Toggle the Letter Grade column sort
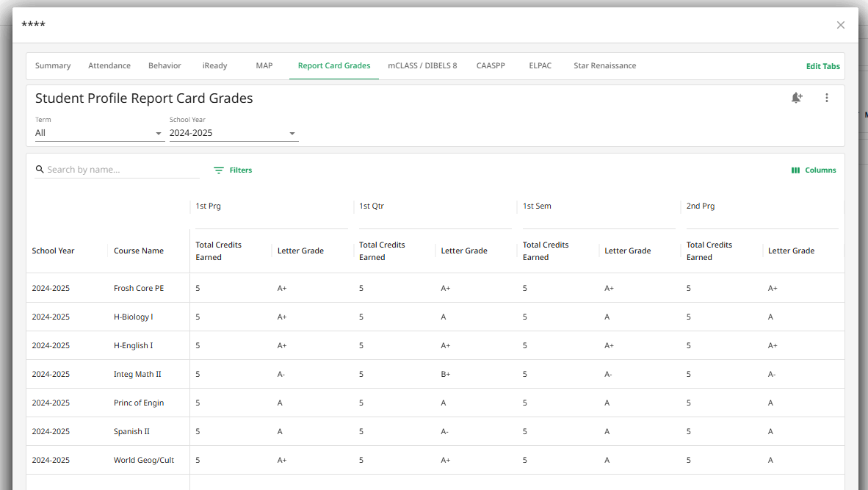This screenshot has width=868, height=490. (x=300, y=250)
